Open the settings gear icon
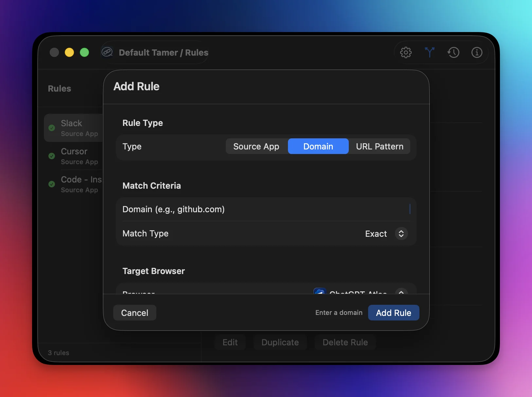The image size is (532, 397). pos(406,52)
